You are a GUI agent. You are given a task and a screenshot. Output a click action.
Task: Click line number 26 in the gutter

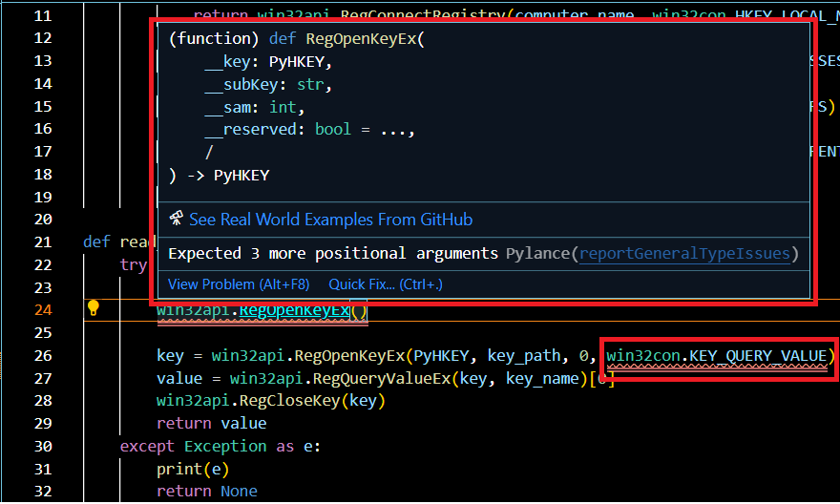pos(43,356)
